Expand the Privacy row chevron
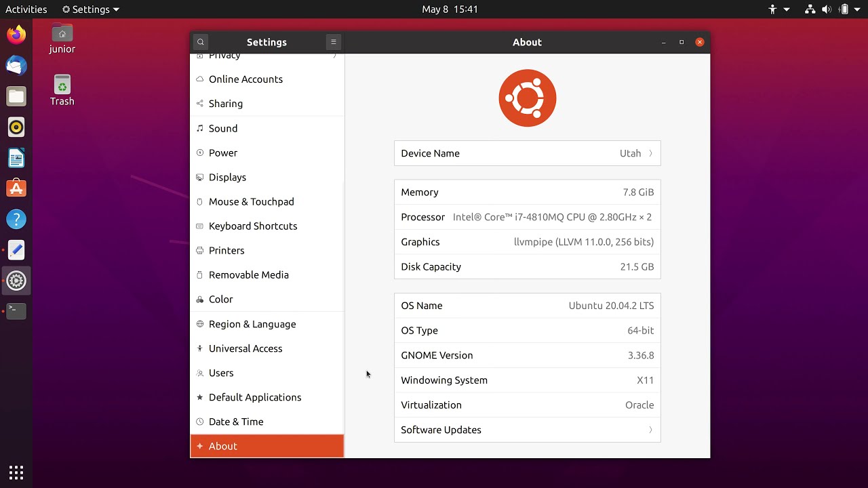868x488 pixels. (x=335, y=56)
